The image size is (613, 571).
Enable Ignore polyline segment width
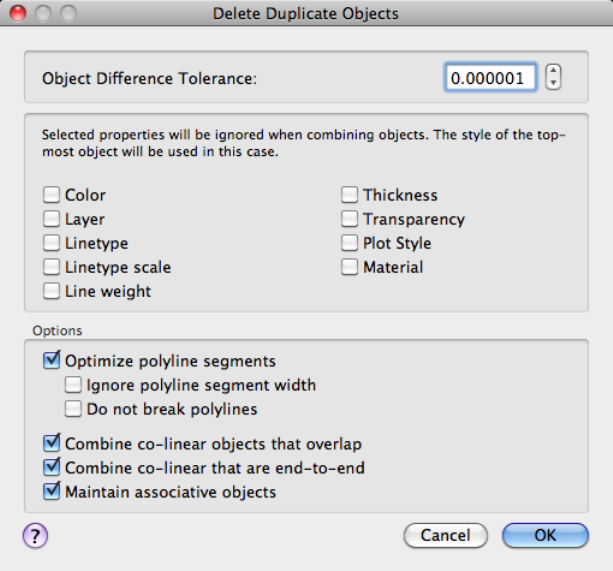coord(74,384)
